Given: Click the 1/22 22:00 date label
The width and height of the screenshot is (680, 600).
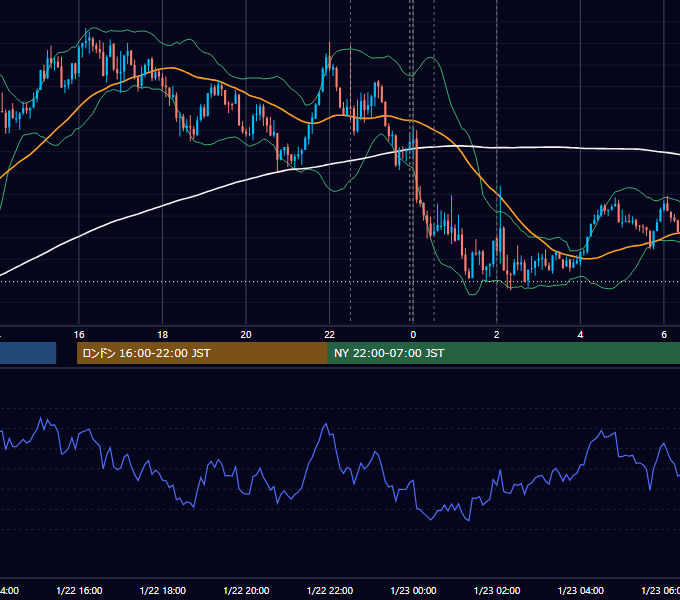Looking at the screenshot, I should tap(330, 590).
